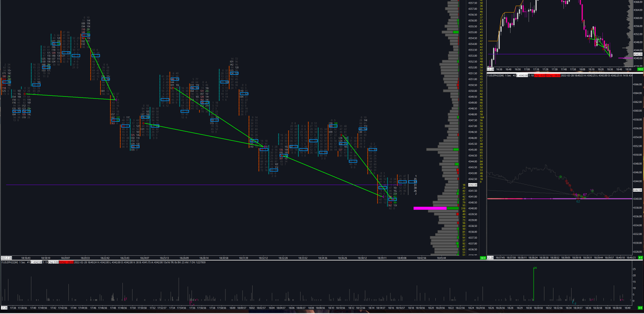Click the red DChg field in main chart header
644x314 pixels.
pyautogui.click(x=66, y=263)
